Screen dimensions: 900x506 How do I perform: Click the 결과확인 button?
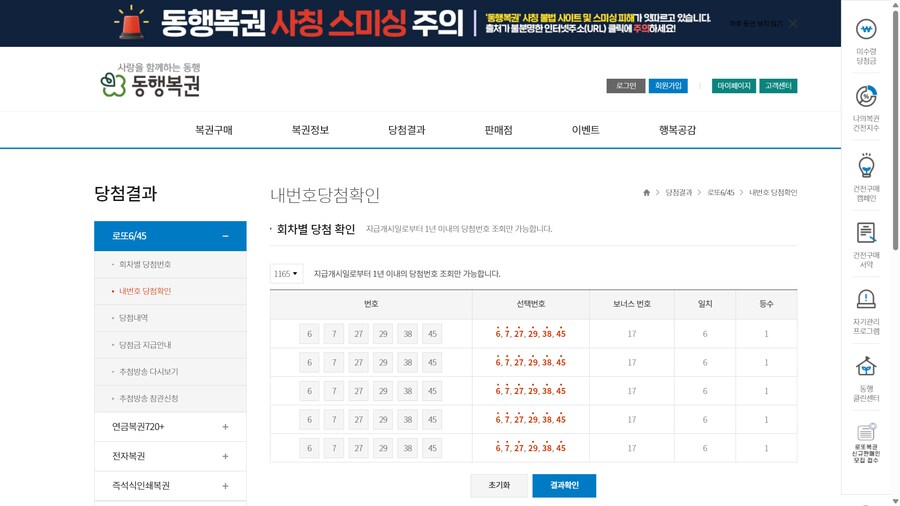(564, 485)
